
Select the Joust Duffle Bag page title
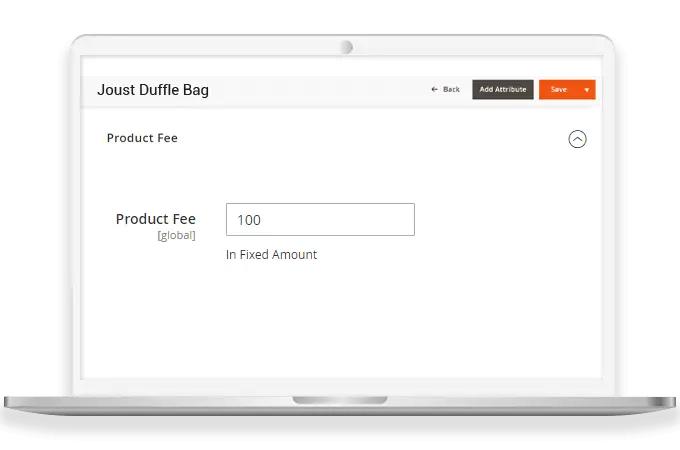(153, 90)
